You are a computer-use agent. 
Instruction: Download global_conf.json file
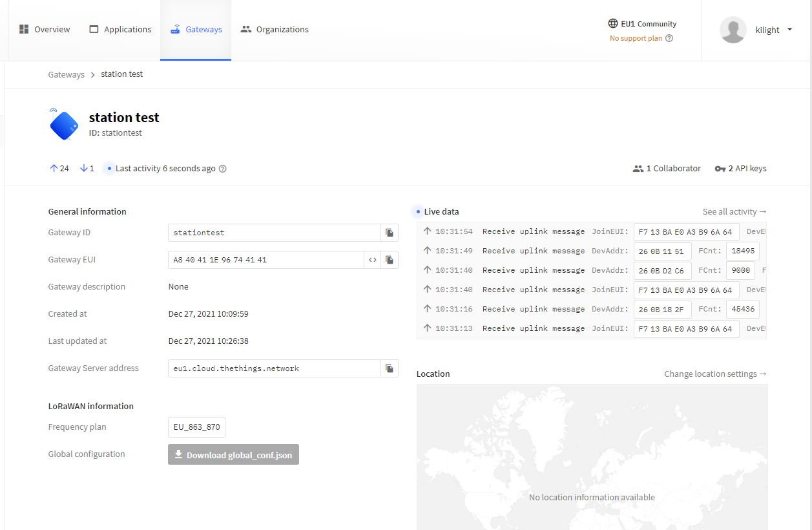click(233, 454)
